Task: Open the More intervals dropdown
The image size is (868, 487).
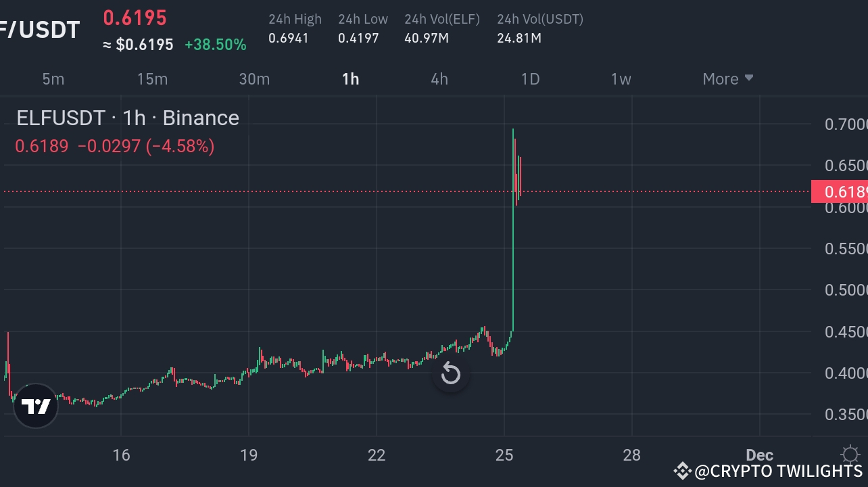Action: (x=719, y=78)
